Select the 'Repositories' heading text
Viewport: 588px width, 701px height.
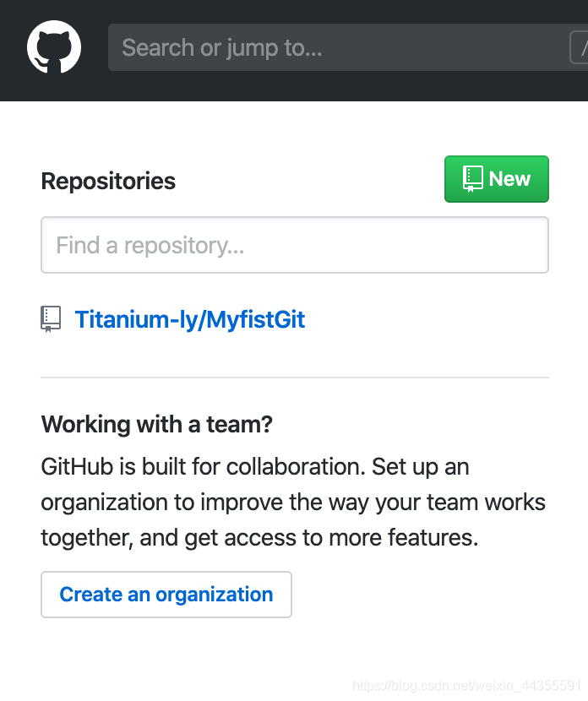[108, 181]
